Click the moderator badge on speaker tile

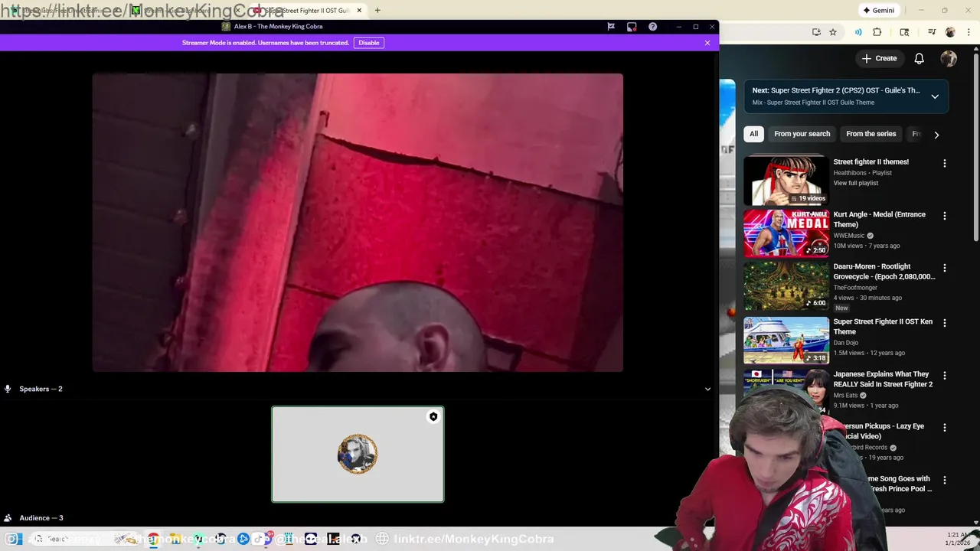click(433, 417)
